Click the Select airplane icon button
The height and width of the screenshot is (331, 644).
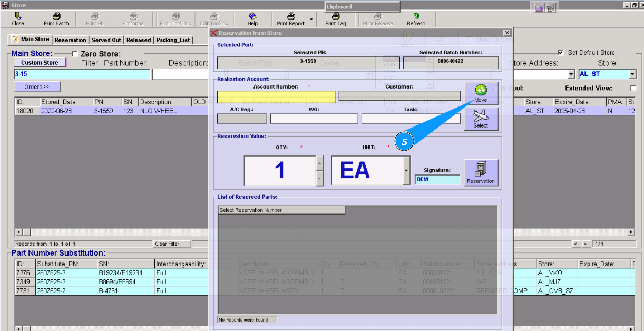481,119
